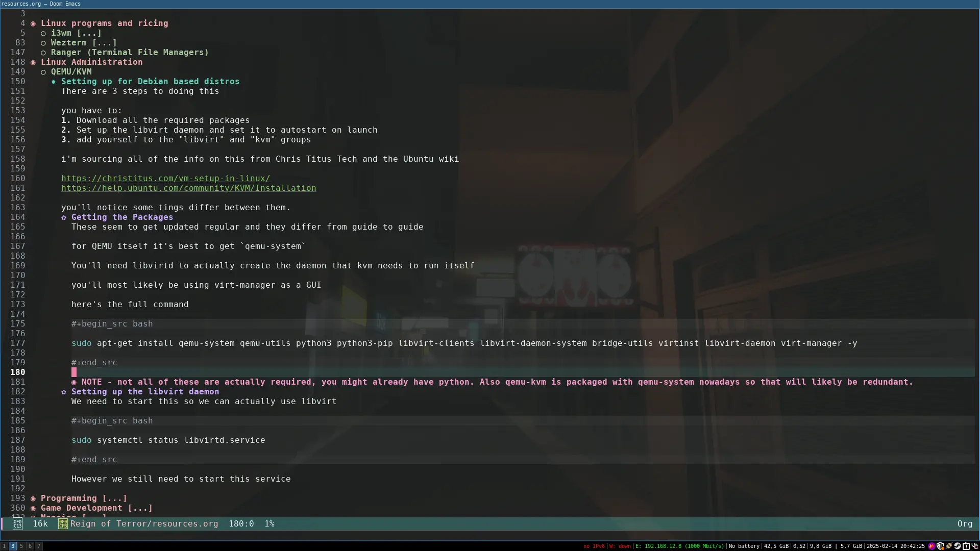The image size is (980, 551).
Task: Open the christitus.com vm-setup-in-linux link
Action: (x=165, y=179)
